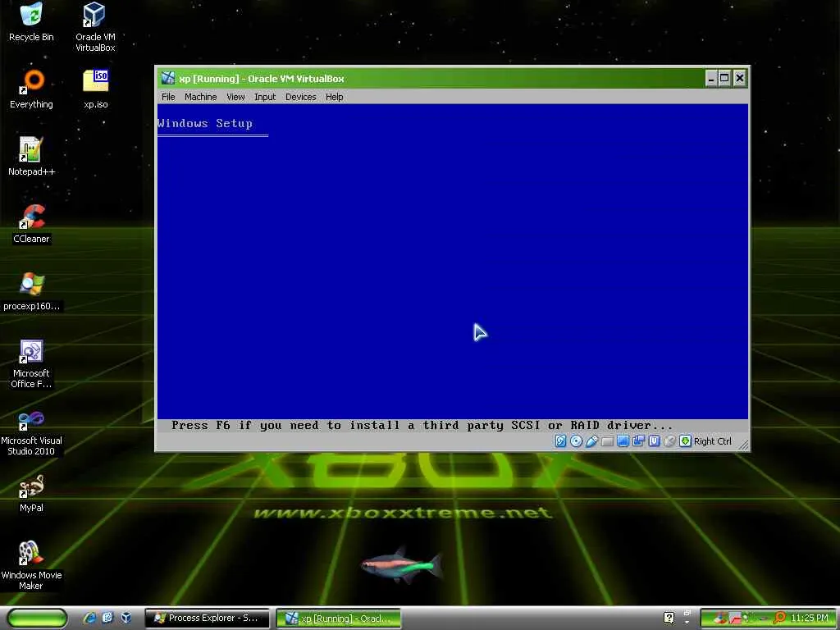The width and height of the screenshot is (840, 630).
Task: Launch VirtualBox cube from quick launch
Action: [x=126, y=617]
